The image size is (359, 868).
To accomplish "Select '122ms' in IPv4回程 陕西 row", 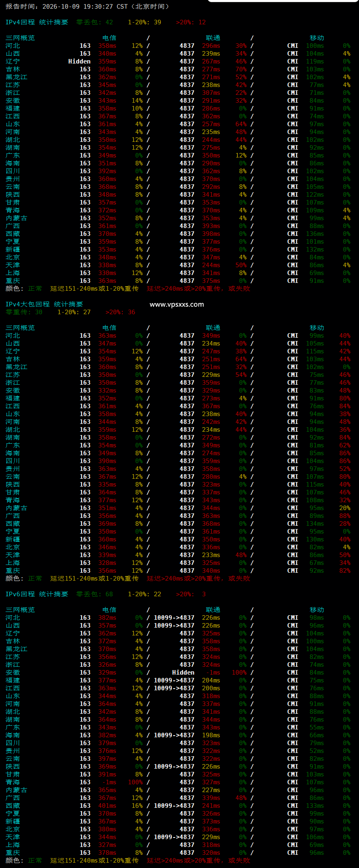I will point(315,195).
